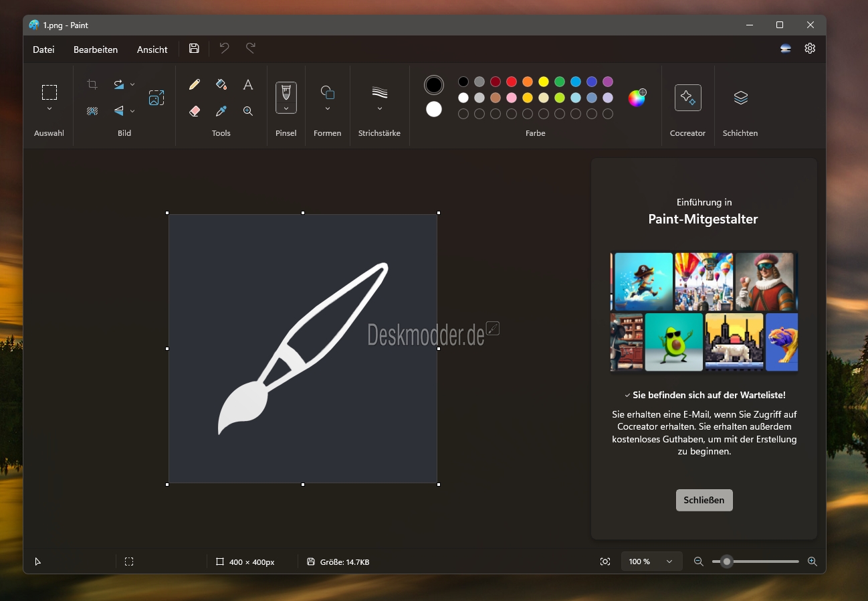Viewport: 868px width, 601px height.
Task: Open the Schichten layers panel
Action: pyautogui.click(x=741, y=98)
